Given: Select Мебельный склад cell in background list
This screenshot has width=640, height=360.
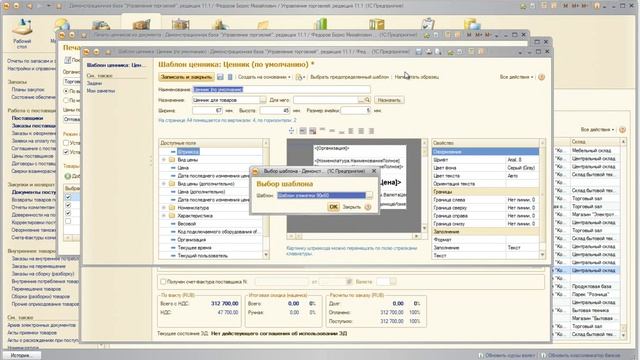Looking at the screenshot, I should tap(595, 151).
